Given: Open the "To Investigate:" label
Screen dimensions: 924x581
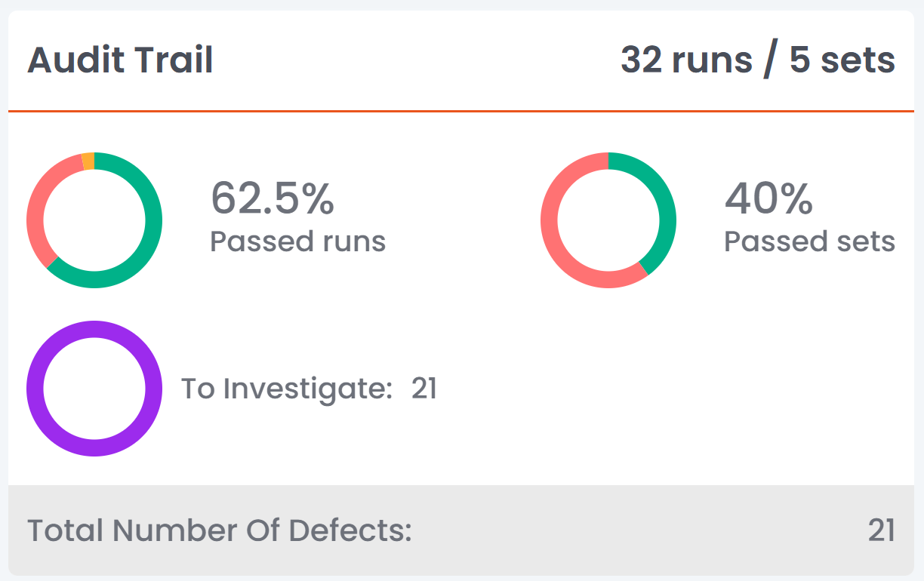Looking at the screenshot, I should 287,389.
